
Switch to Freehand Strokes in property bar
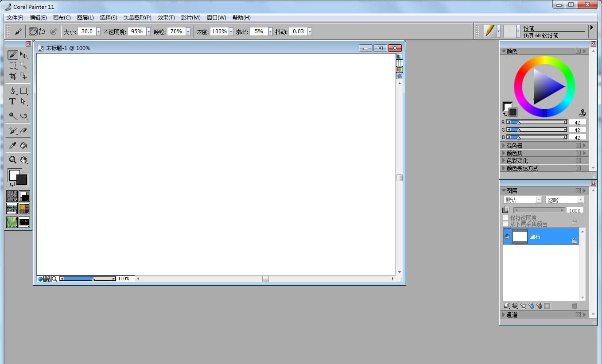33,31
